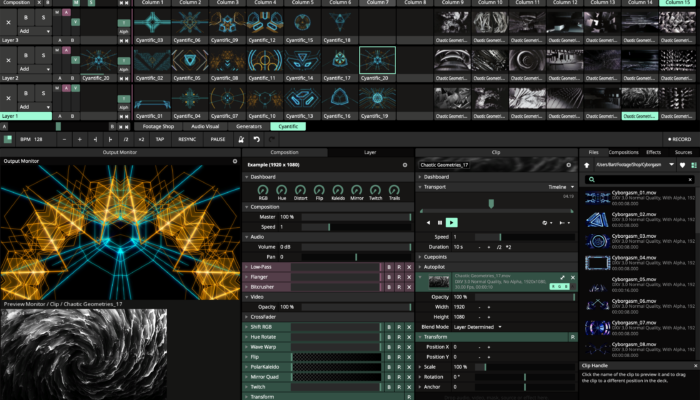Click the undo arrow in BPM toolbar
Image resolution: width=700 pixels, height=400 pixels.
[257, 140]
